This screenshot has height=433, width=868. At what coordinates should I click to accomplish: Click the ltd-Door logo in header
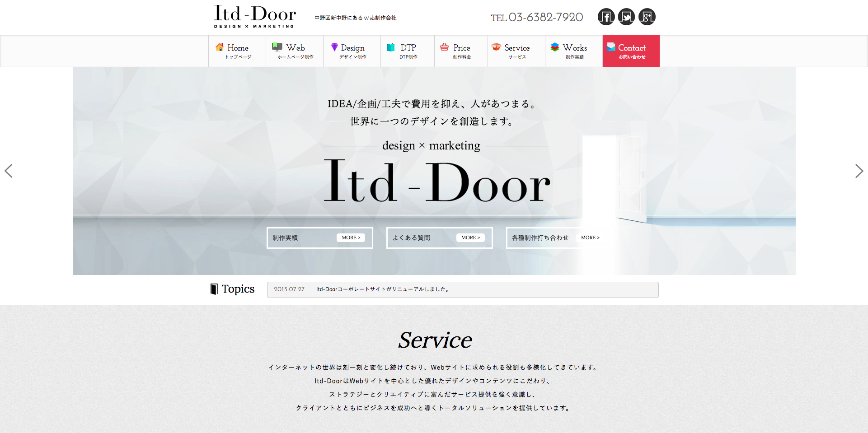coord(255,17)
